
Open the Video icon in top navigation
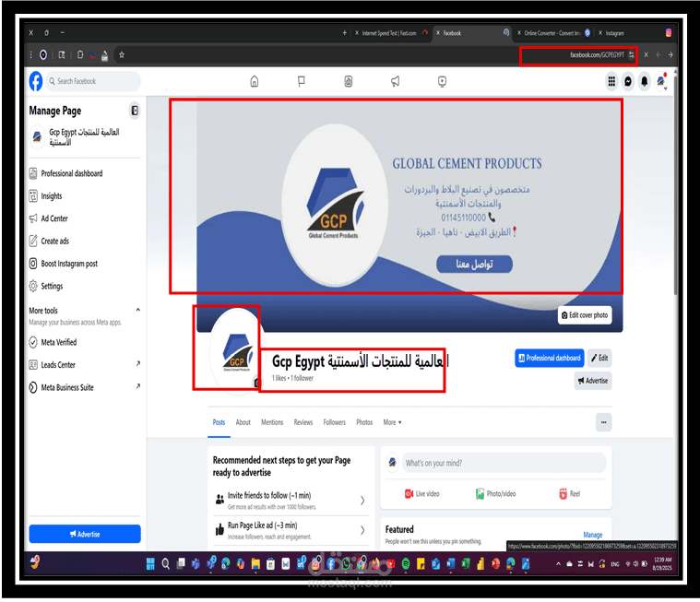[x=442, y=81]
